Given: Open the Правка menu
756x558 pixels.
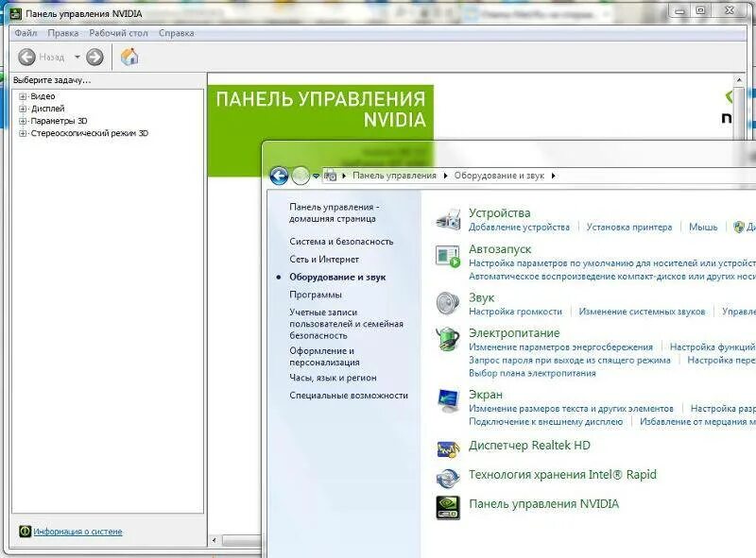Looking at the screenshot, I should (x=63, y=33).
